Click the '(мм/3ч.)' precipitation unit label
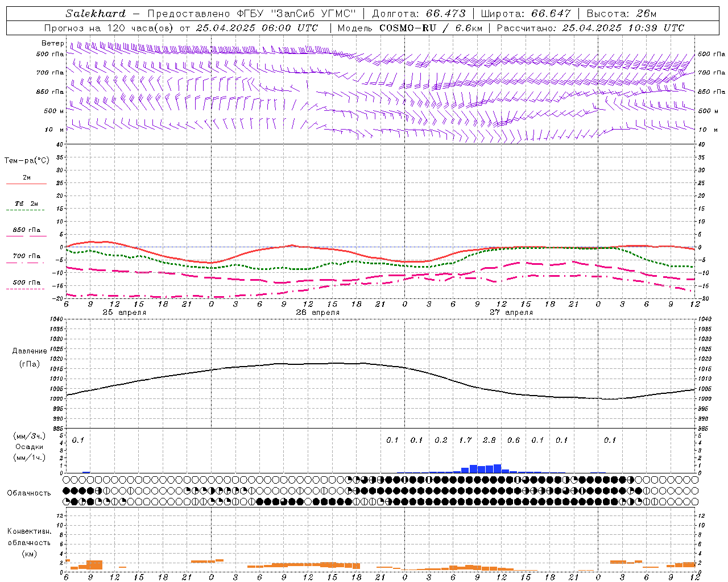 click(x=30, y=436)
